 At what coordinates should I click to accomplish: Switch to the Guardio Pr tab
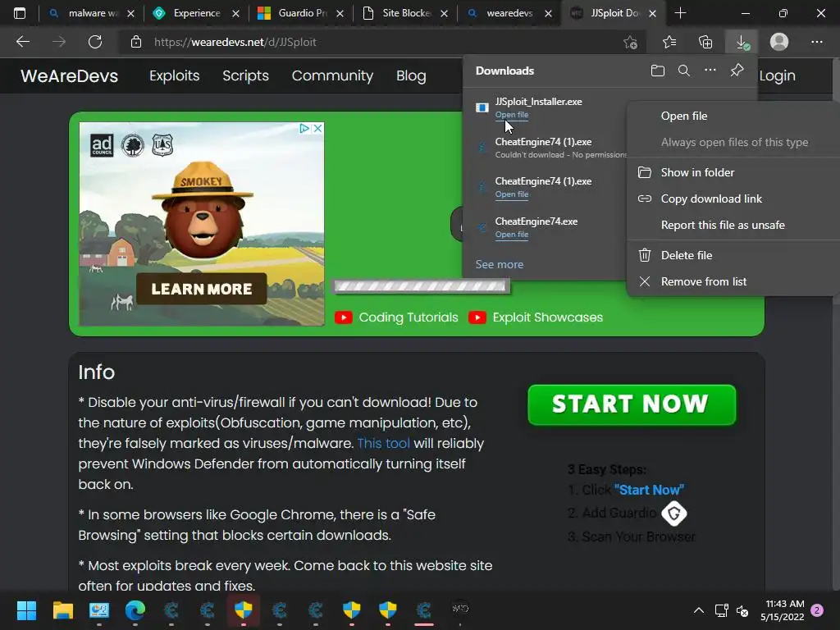pos(301,13)
